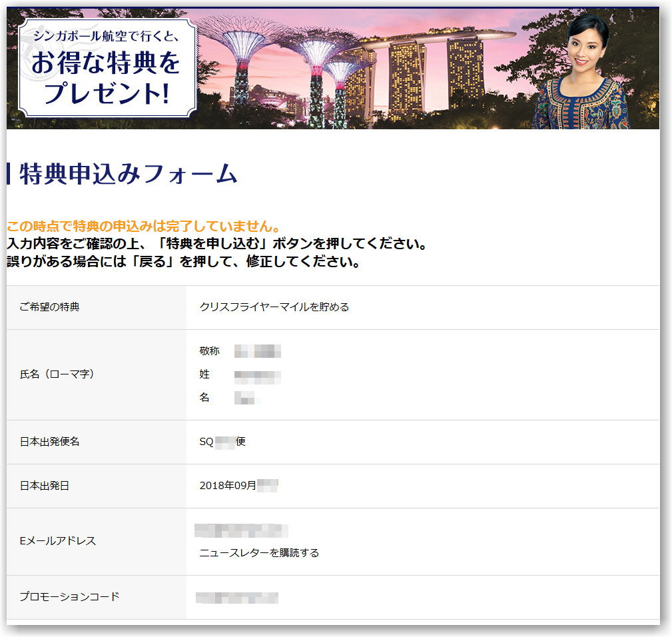Click the 氏名（ローマ字） row label
The width and height of the screenshot is (672, 637).
coord(57,374)
